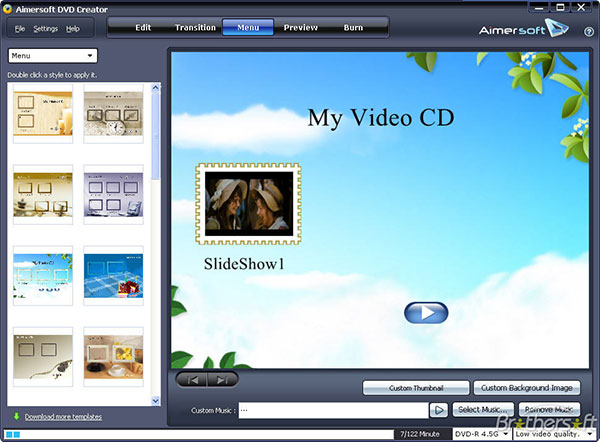The width and height of the screenshot is (600, 442).
Task: Choose the coffee cup photo frames template
Action: 113,357
